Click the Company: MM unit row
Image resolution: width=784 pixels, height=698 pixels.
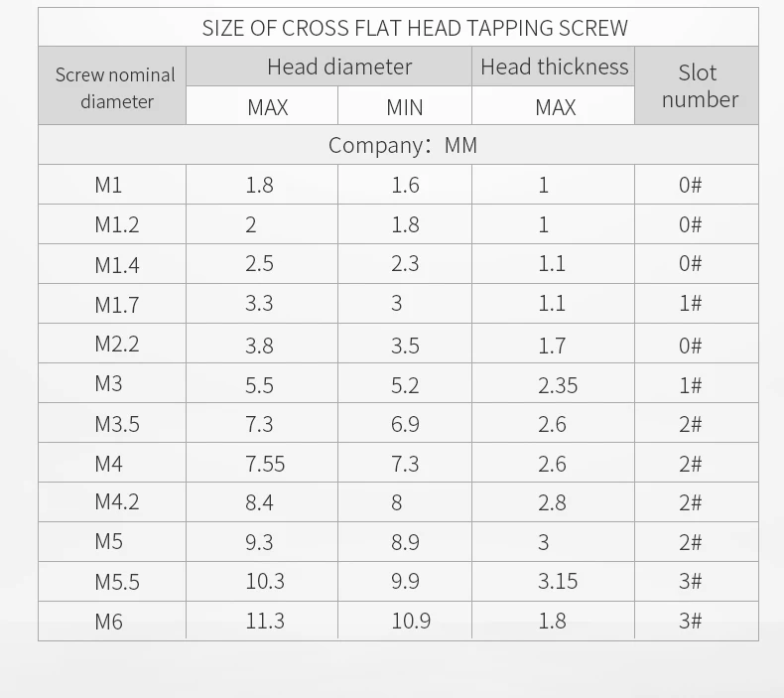click(402, 146)
